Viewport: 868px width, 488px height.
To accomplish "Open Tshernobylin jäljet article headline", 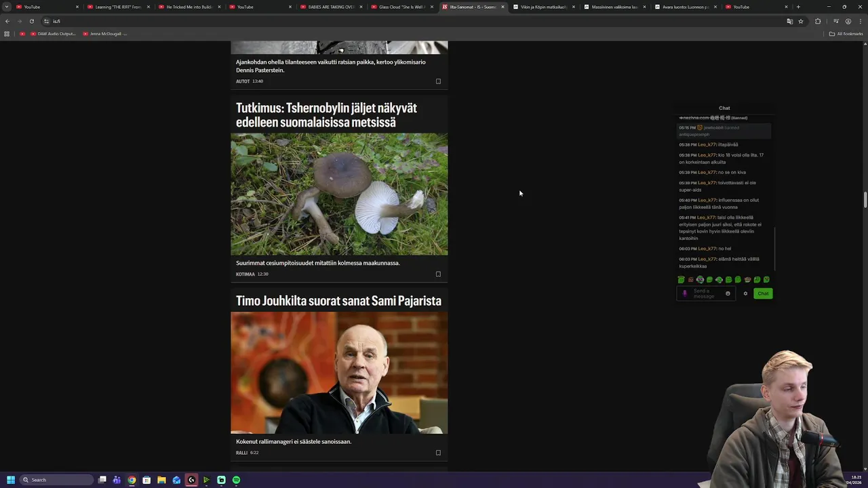I will (x=326, y=115).
